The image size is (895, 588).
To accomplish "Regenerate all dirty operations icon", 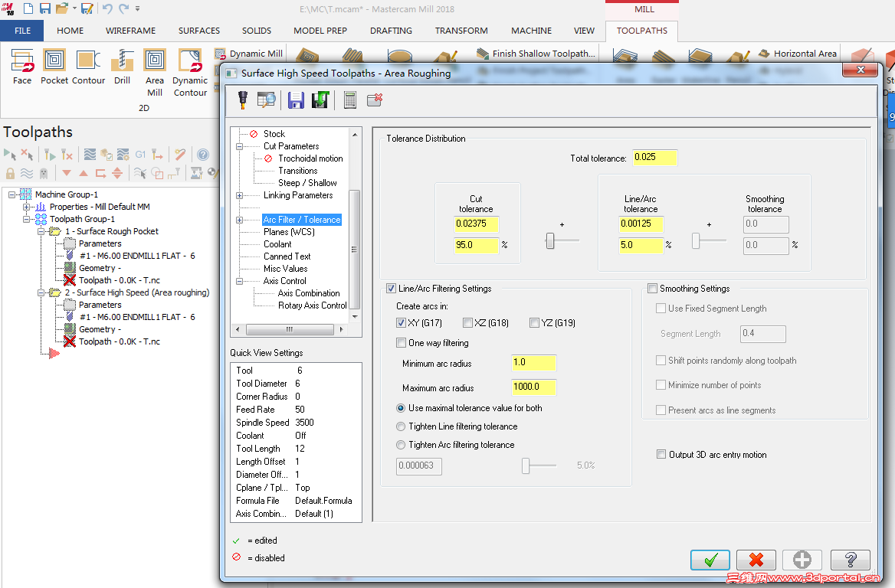I will tap(67, 155).
